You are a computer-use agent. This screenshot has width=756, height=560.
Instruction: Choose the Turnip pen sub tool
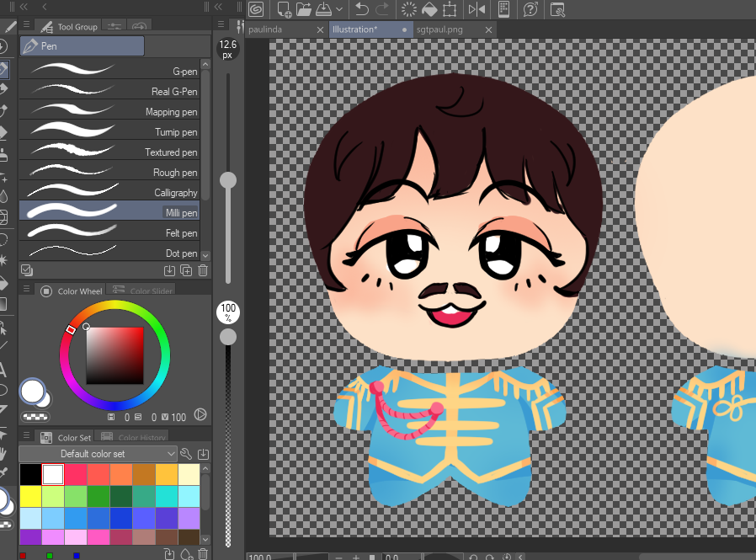click(109, 131)
